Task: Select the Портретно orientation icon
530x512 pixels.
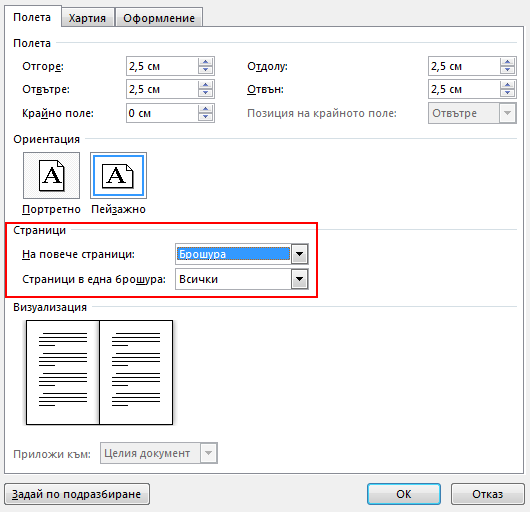Action: pyautogui.click(x=51, y=175)
